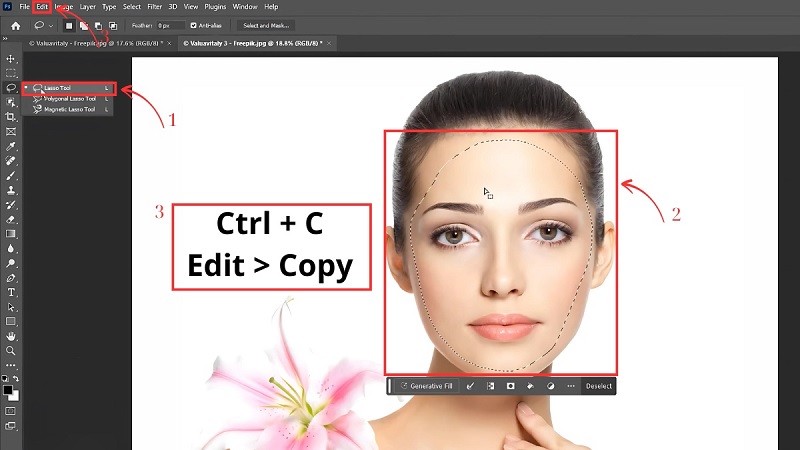Screen dimensions: 800x450
Task: Select the Pen tool
Action: [11, 278]
